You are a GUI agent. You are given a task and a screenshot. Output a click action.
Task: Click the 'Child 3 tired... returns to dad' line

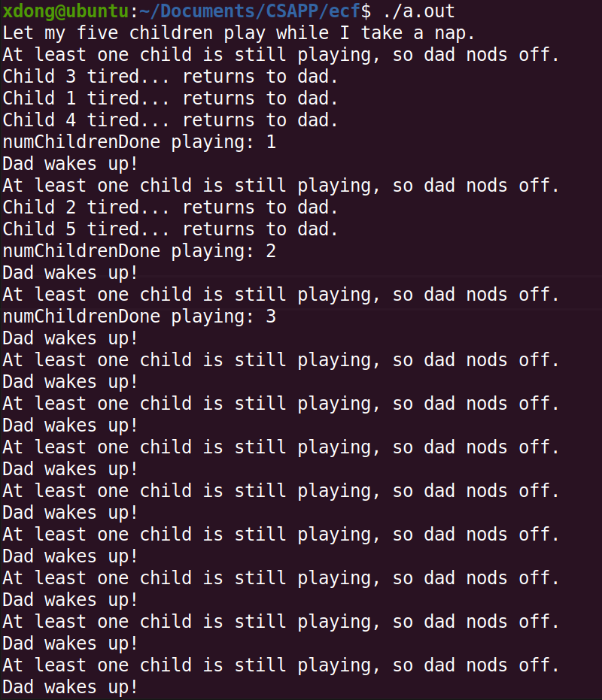pos(170,77)
